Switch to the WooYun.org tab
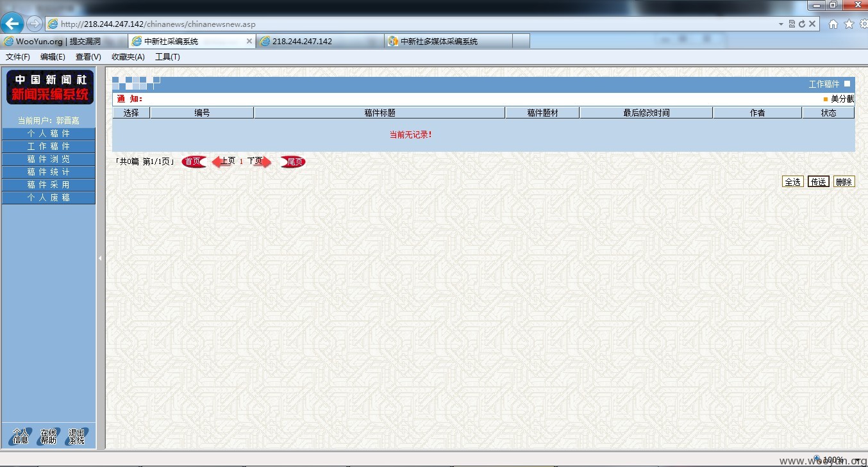868x467 pixels. coord(64,41)
